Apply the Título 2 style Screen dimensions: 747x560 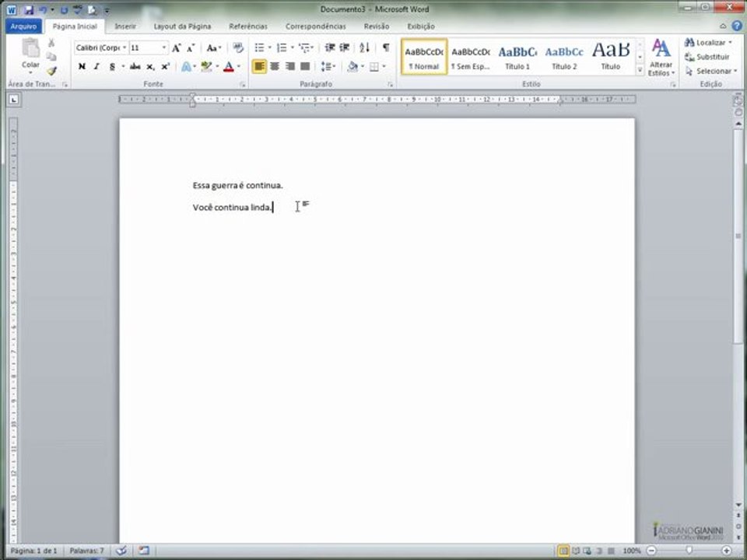pos(564,57)
